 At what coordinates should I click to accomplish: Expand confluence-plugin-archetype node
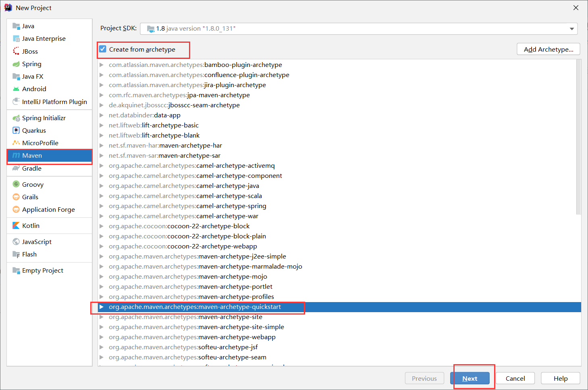click(x=102, y=75)
